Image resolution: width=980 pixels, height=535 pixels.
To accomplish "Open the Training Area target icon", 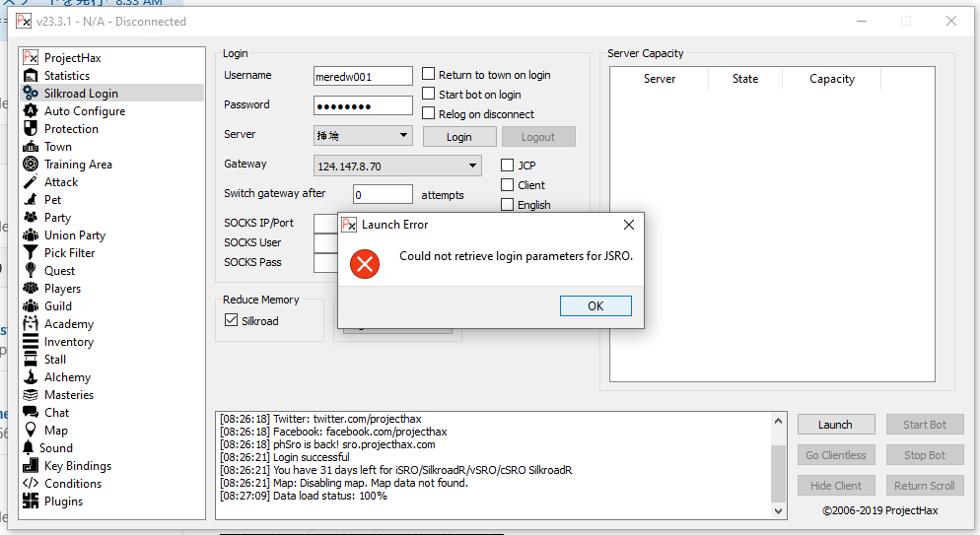I will click(x=31, y=165).
